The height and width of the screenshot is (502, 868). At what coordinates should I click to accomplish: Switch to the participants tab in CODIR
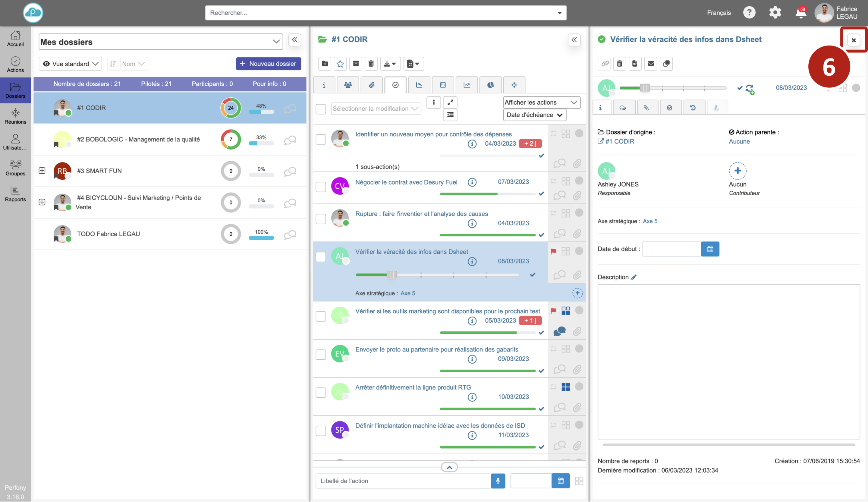click(348, 85)
